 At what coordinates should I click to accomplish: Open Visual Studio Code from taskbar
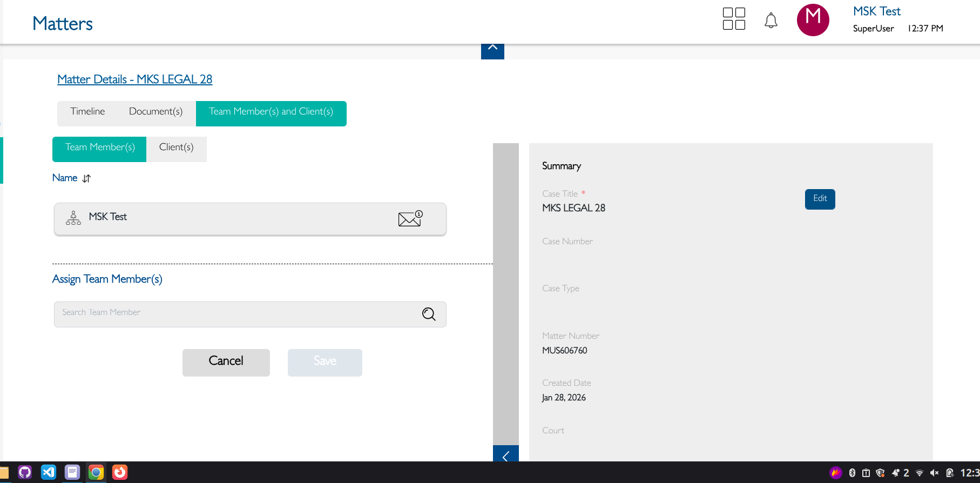click(49, 472)
